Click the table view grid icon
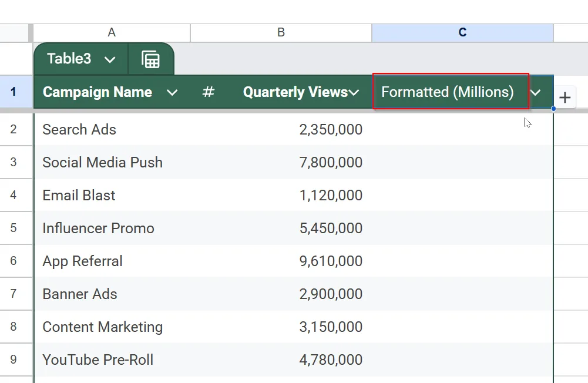588x383 pixels. click(x=151, y=59)
